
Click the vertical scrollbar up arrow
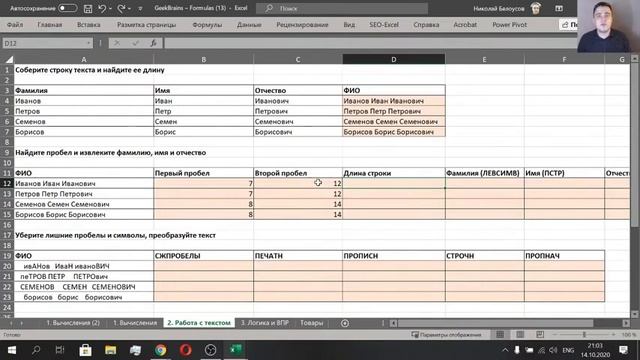tap(634, 59)
